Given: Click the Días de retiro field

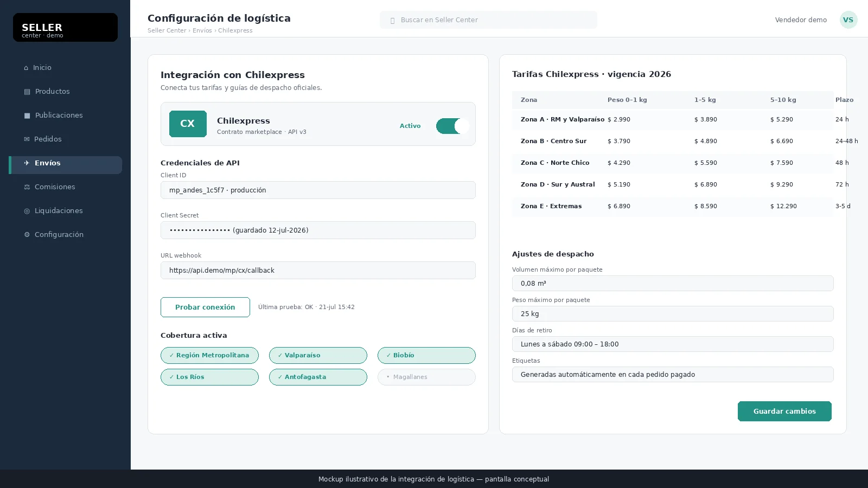Looking at the screenshot, I should coord(673,344).
